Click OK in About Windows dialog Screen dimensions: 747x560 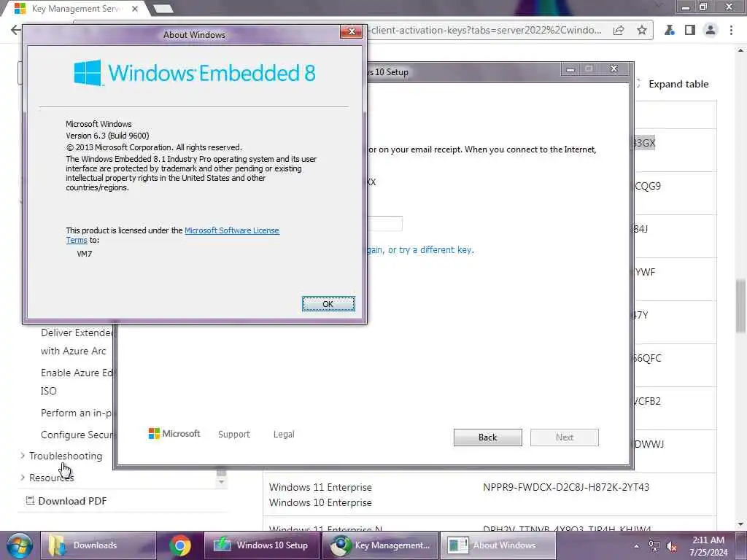[328, 304]
